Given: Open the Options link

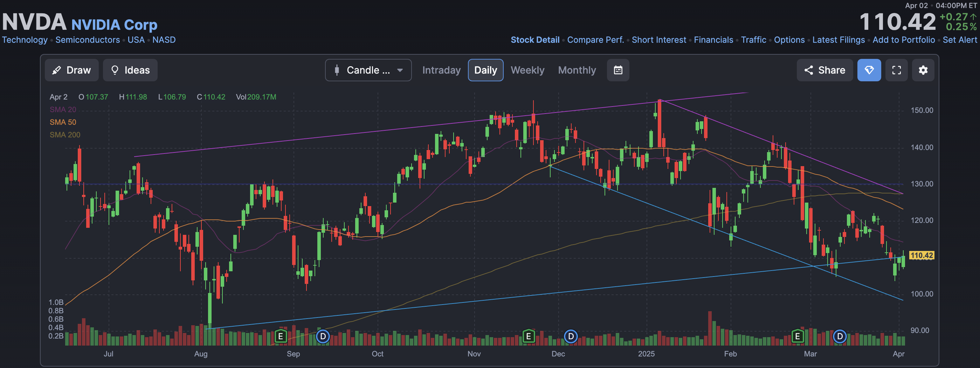Looking at the screenshot, I should click(x=789, y=40).
